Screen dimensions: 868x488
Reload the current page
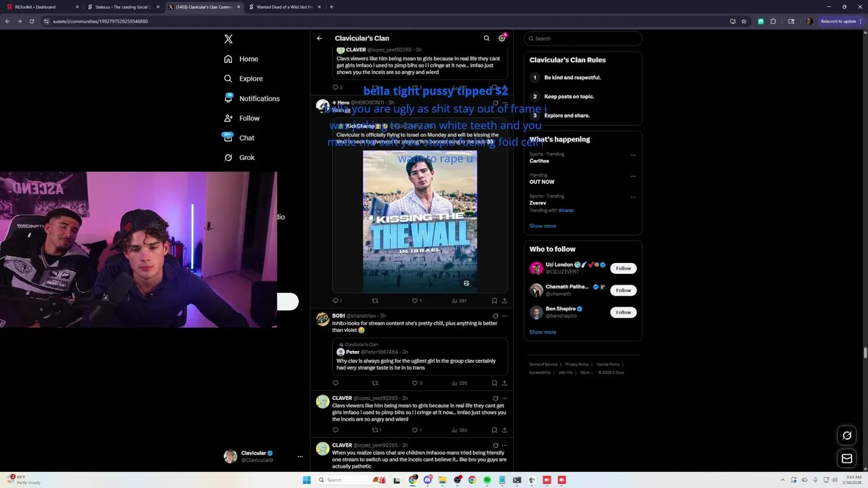(x=31, y=21)
